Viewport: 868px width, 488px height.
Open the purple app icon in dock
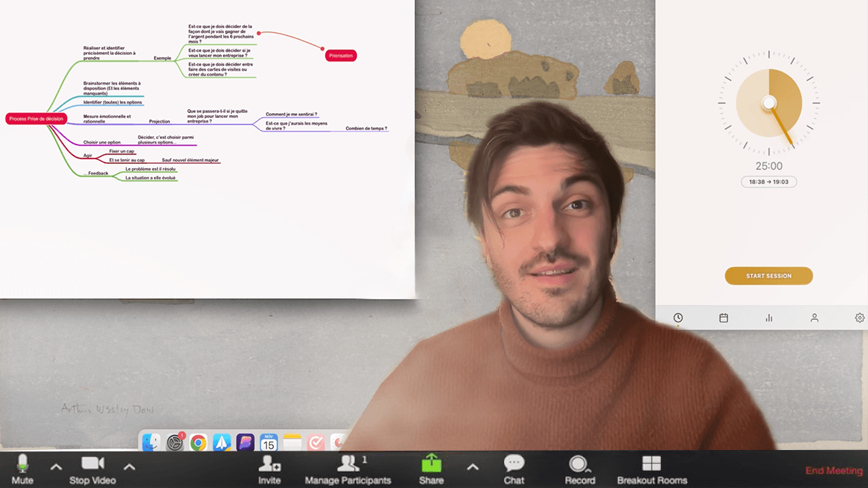[245, 443]
